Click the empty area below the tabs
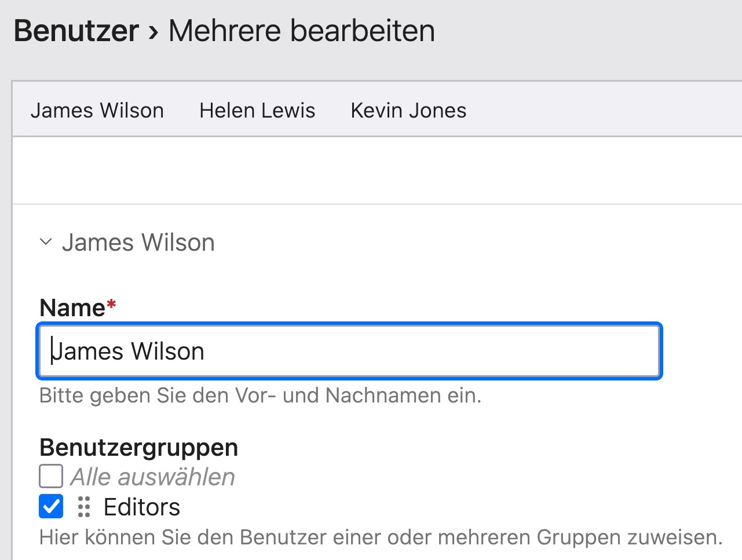This screenshot has width=742, height=560. pyautogui.click(x=377, y=170)
